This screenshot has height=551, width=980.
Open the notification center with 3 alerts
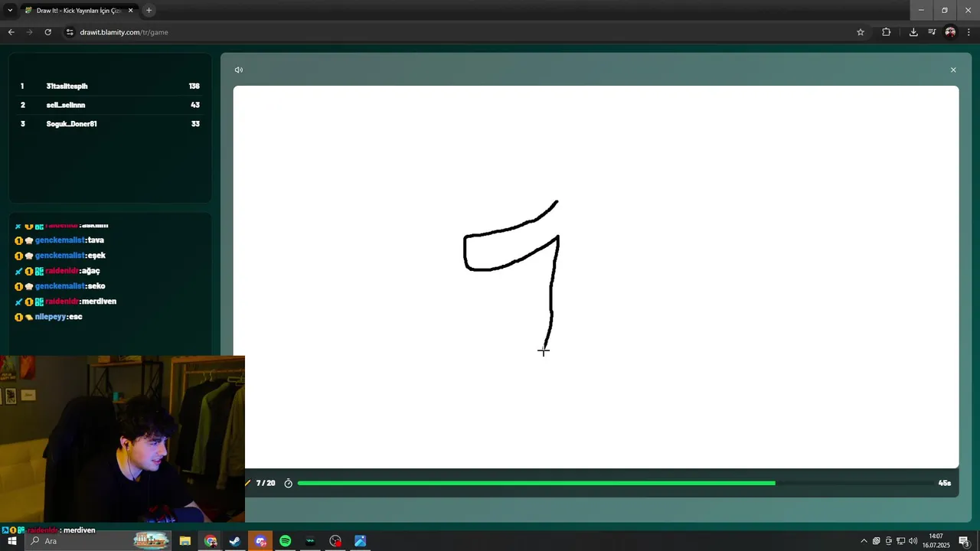tap(965, 541)
